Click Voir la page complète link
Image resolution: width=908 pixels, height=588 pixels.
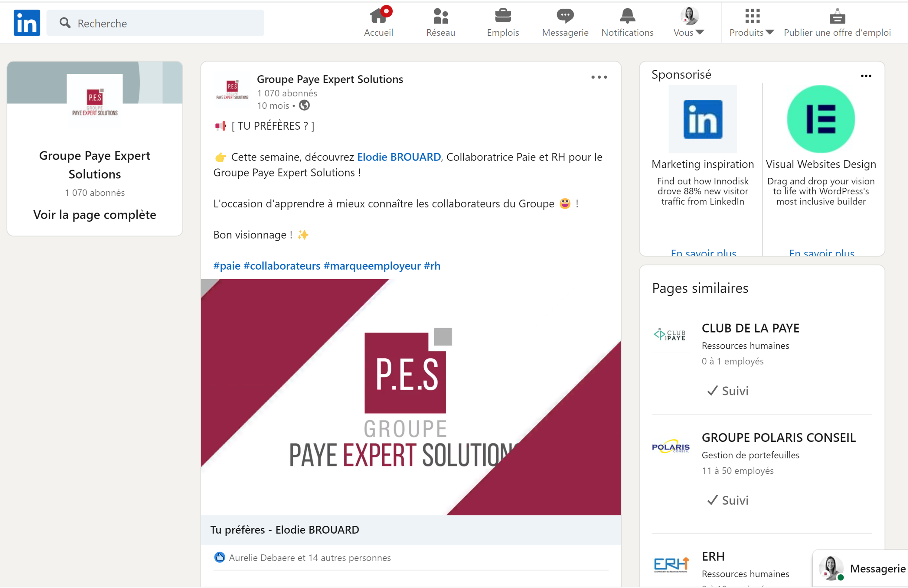[x=95, y=215]
